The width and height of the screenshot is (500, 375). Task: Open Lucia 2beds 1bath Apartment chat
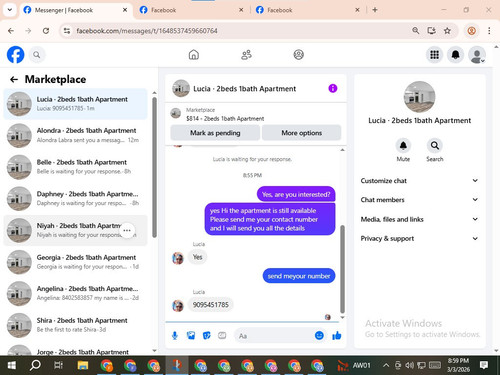coord(75,104)
